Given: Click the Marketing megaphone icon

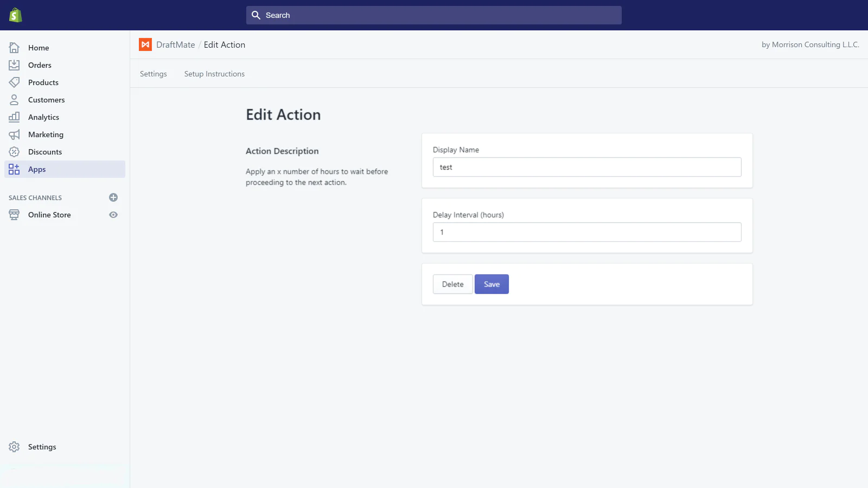Looking at the screenshot, I should pos(14,134).
